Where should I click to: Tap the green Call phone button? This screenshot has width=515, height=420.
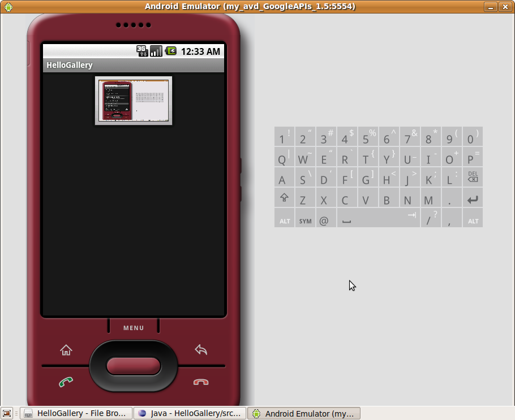66,382
